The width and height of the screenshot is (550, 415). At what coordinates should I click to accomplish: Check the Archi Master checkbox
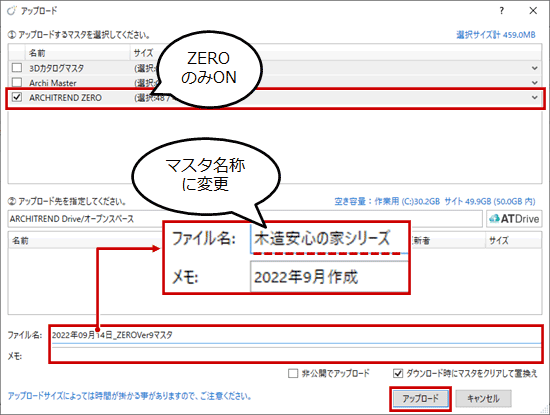[x=17, y=82]
